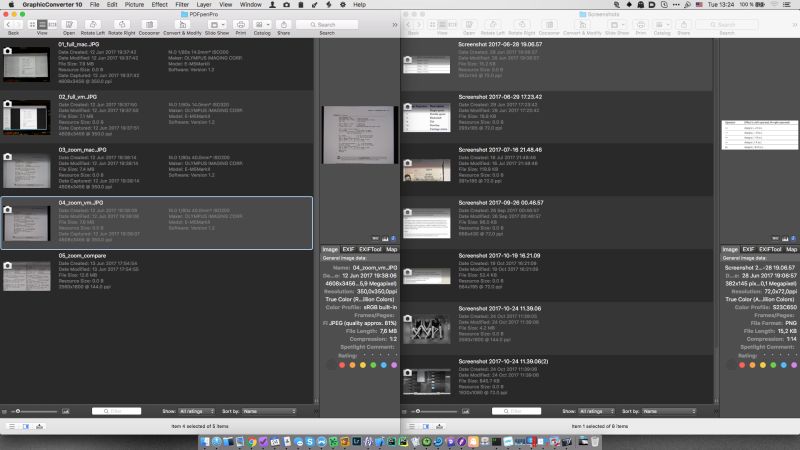Select 01_full_mac.JPG thumbnail
The image size is (800, 450).
[x=27, y=64]
